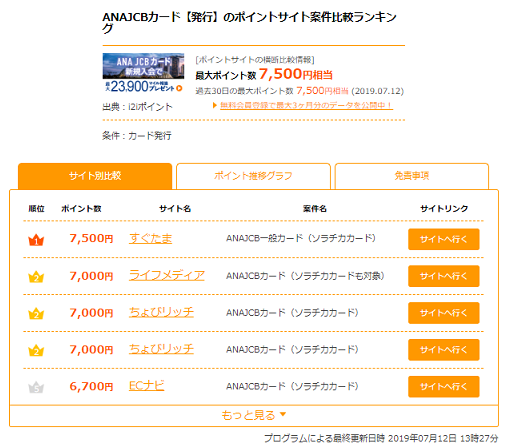The width and height of the screenshot is (507, 448).
Task: Click the orange arrow before the 無料会員登録 link
Action: 215,105
